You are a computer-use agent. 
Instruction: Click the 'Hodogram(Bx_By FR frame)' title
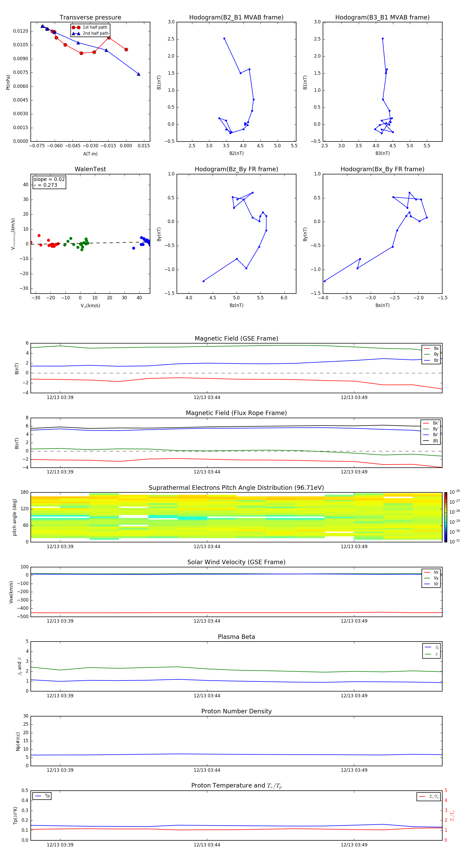click(x=382, y=169)
